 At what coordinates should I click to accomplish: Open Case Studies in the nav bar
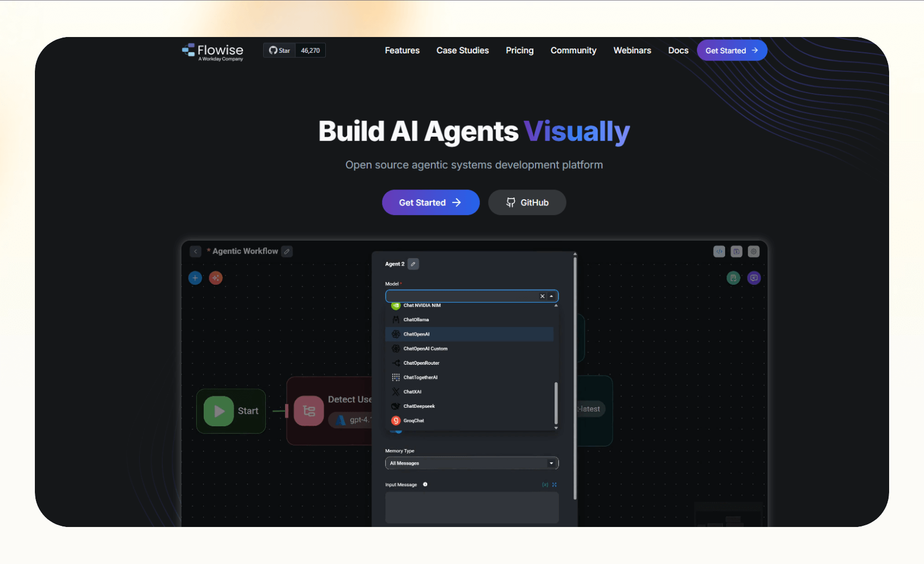tap(463, 50)
